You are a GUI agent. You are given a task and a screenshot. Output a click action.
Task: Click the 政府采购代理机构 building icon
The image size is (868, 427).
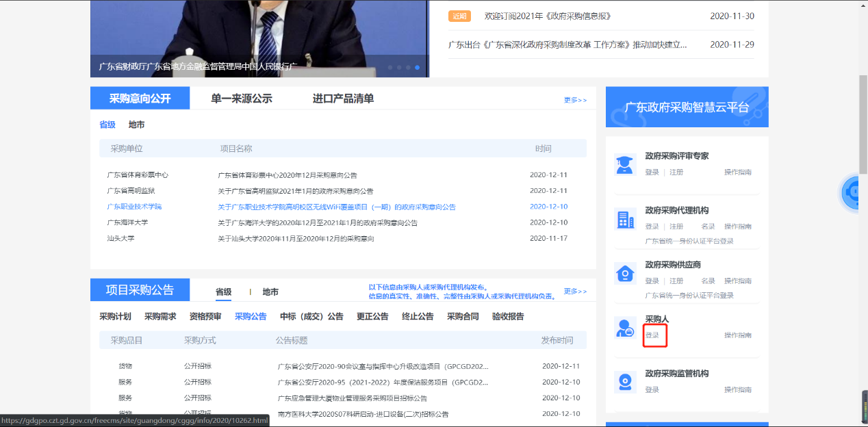tap(624, 219)
